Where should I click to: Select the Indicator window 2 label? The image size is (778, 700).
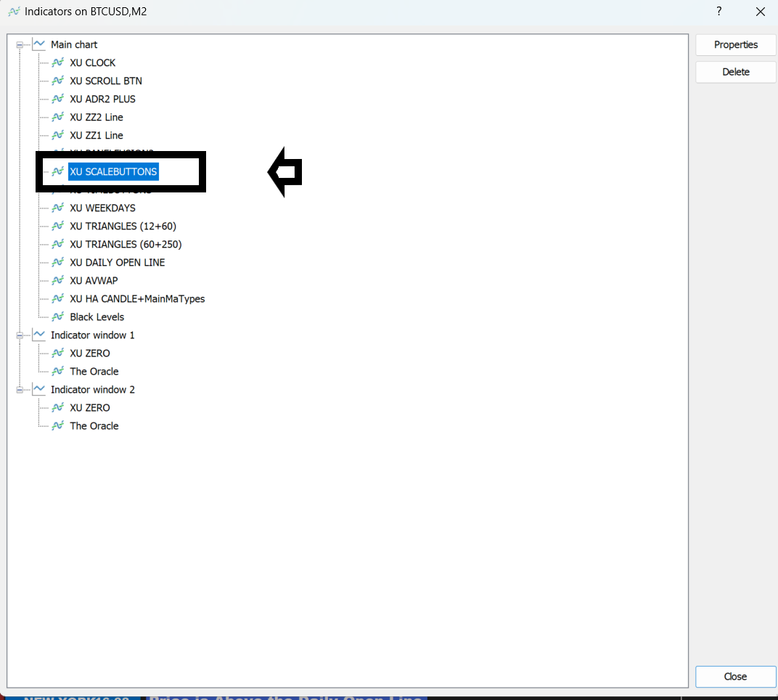point(93,390)
